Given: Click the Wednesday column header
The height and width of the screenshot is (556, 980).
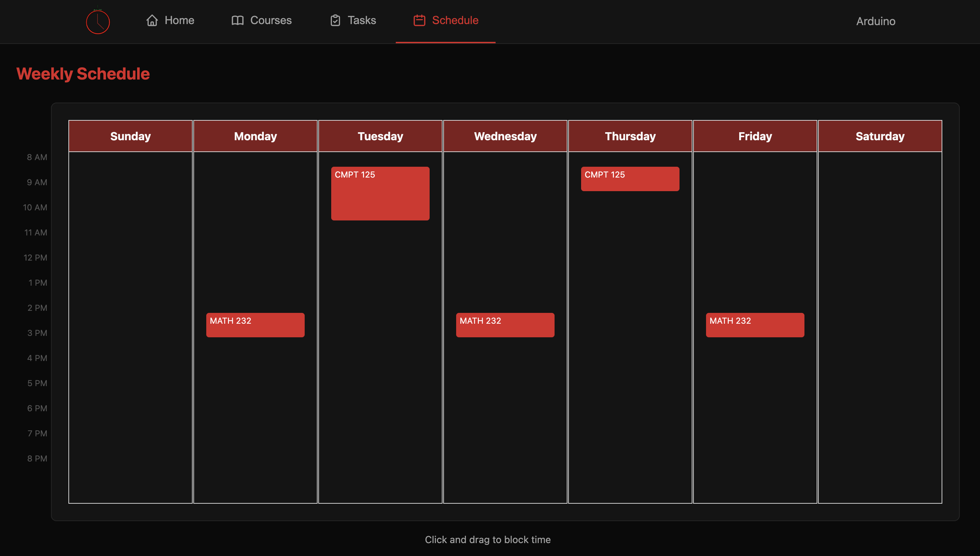Looking at the screenshot, I should [505, 136].
